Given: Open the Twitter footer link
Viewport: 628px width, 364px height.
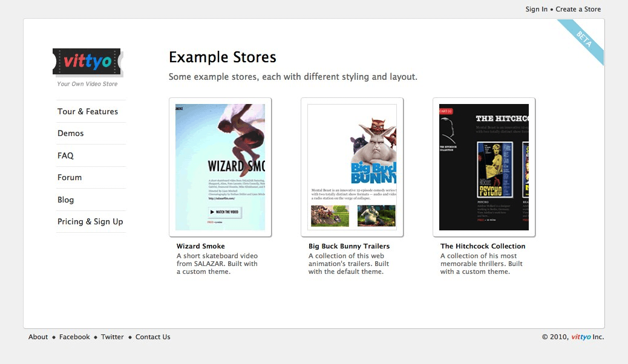Looking at the screenshot, I should (x=112, y=337).
